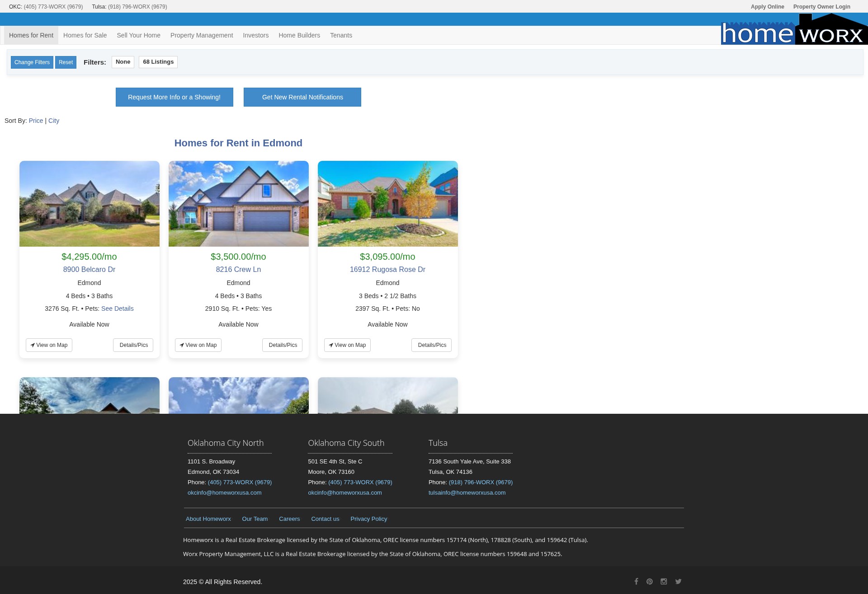Open the Pinterest icon in footer
868x594 pixels.
(x=650, y=581)
